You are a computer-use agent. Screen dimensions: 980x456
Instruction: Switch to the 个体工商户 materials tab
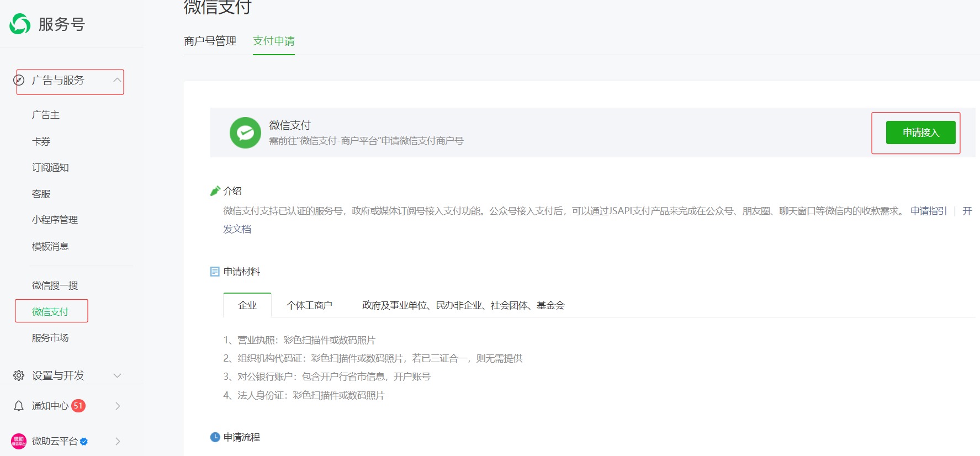(309, 305)
